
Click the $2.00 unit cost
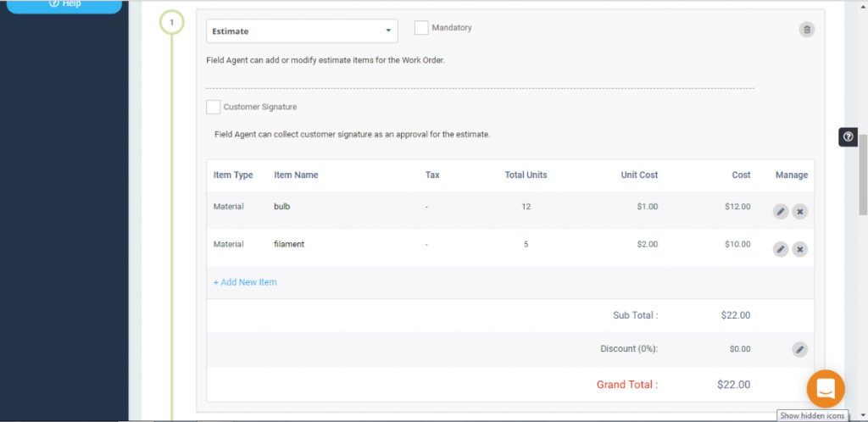click(x=648, y=244)
